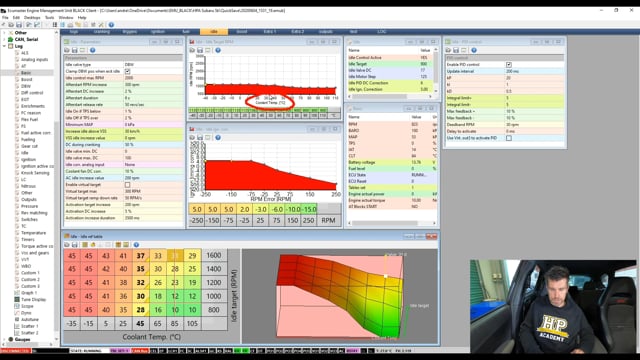Viewport: 640px width, 360px height.
Task: Save icon in Idle ref table toolbar
Action: [x=75, y=245]
